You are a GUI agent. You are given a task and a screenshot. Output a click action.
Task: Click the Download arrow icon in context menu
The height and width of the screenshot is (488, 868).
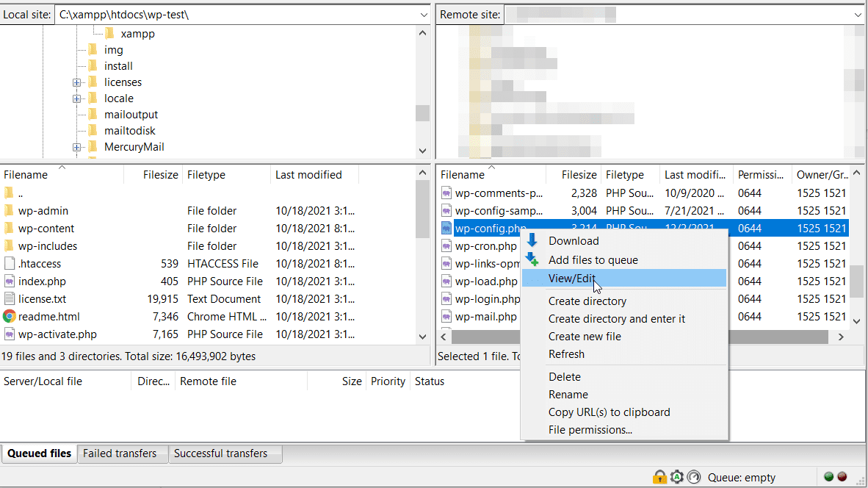532,240
